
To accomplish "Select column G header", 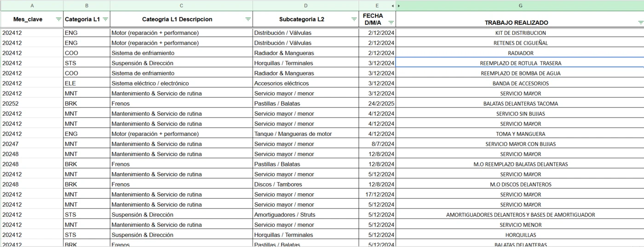I will tap(520, 6).
